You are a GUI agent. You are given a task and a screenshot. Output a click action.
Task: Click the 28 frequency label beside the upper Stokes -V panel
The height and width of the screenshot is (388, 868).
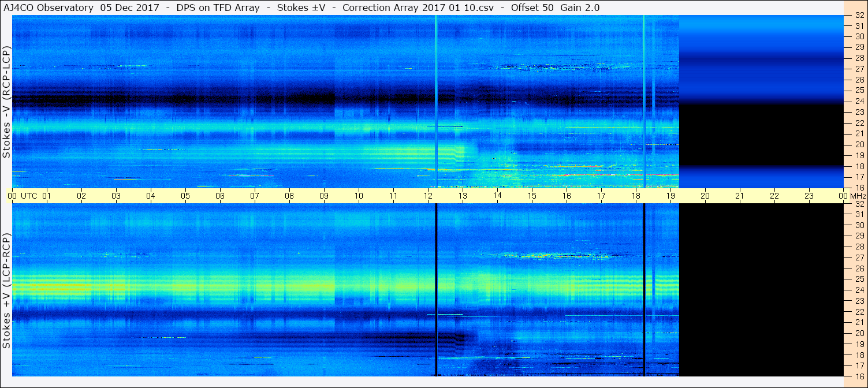(859, 58)
